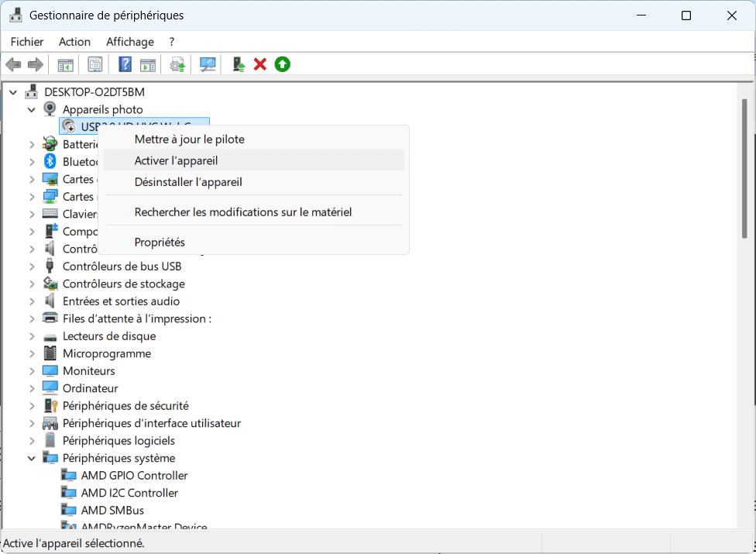
Task: Click the Forward arrow toolbar icon
Action: [x=36, y=64]
